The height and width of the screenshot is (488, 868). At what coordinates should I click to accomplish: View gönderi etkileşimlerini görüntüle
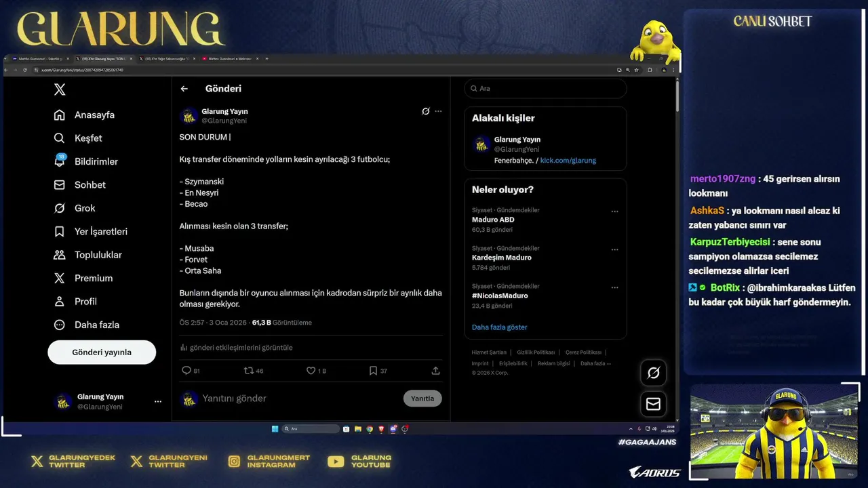coord(237,348)
